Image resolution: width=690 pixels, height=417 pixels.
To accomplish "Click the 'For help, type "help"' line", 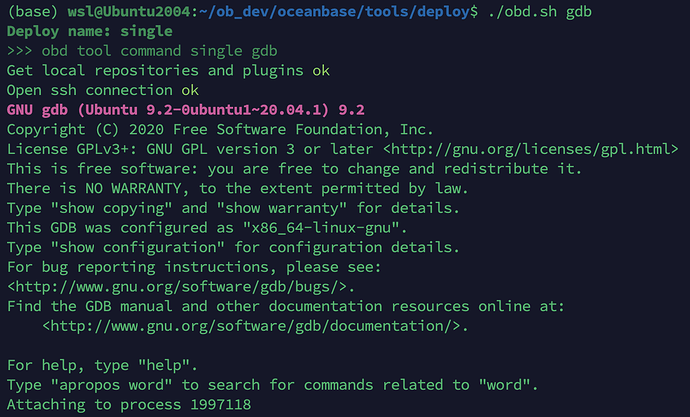I will [x=103, y=365].
